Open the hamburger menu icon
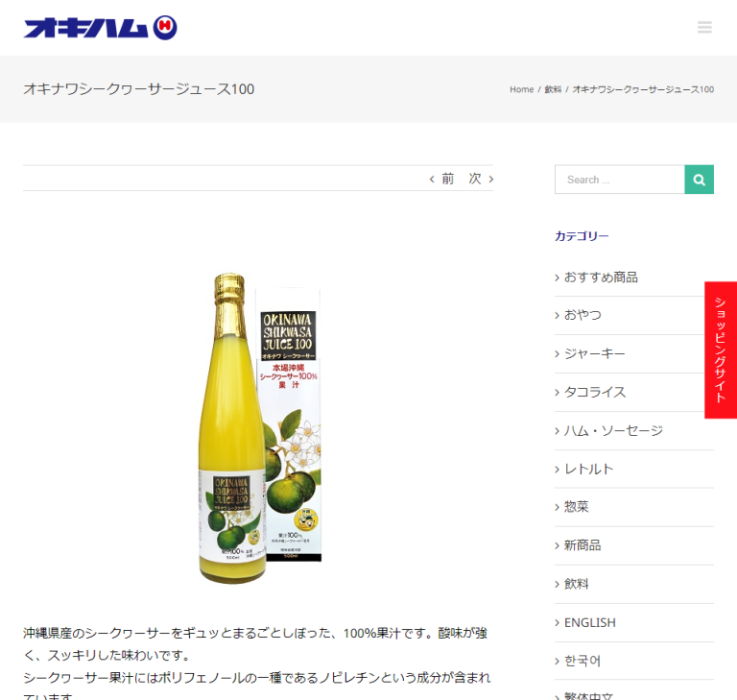 [x=704, y=28]
